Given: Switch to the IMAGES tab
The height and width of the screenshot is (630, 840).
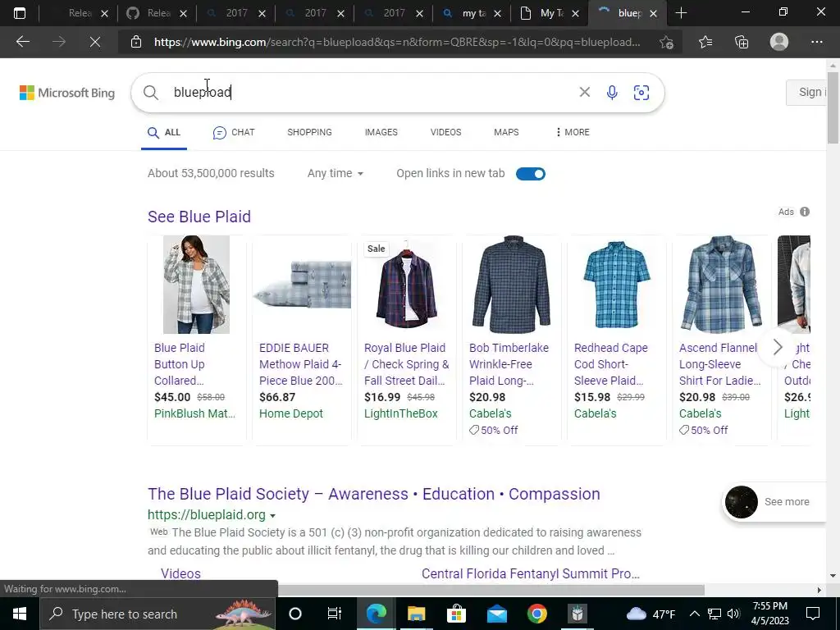Looking at the screenshot, I should tap(381, 132).
